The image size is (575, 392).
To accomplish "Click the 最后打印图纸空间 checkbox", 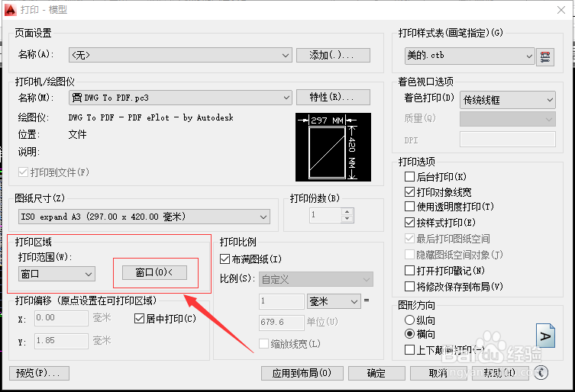I will (409, 239).
